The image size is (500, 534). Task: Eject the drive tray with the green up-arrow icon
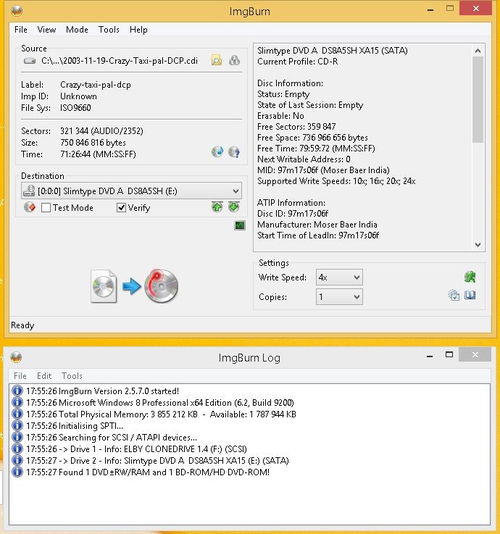[217, 207]
